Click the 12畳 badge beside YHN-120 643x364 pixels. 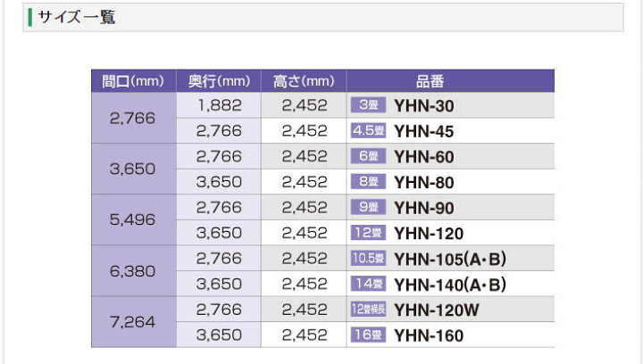(368, 233)
